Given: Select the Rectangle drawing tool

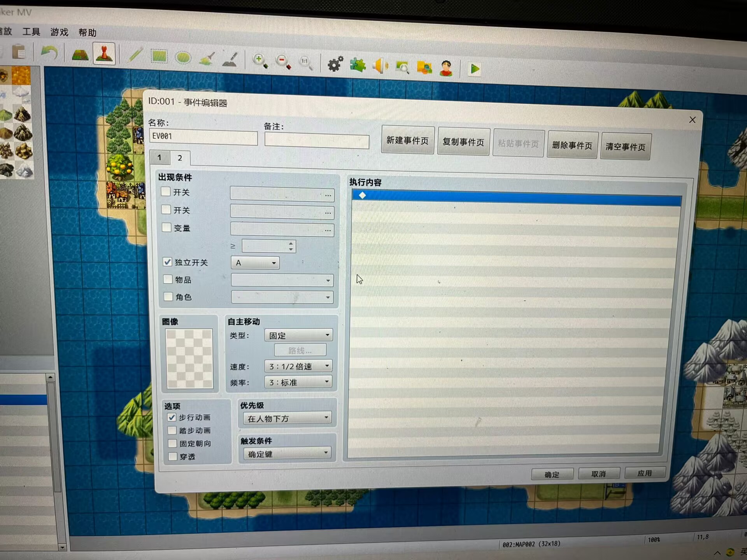Looking at the screenshot, I should coord(159,56).
